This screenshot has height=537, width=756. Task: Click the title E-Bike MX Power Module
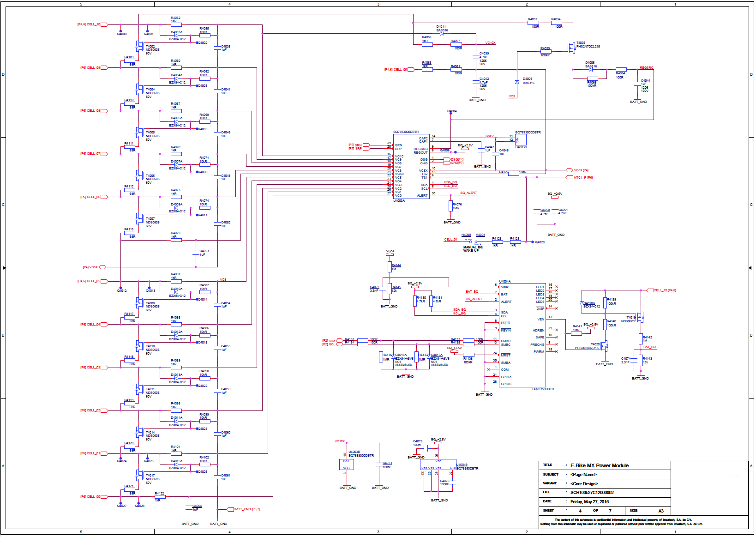599,465
